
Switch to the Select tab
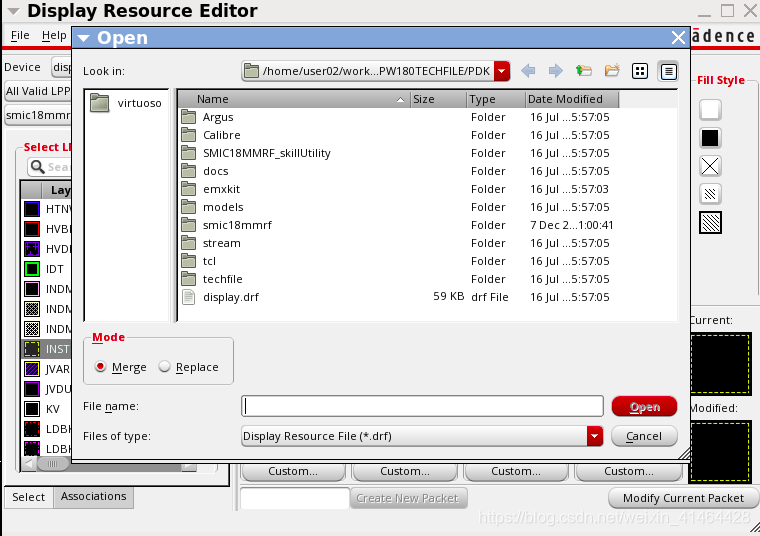tap(29, 497)
